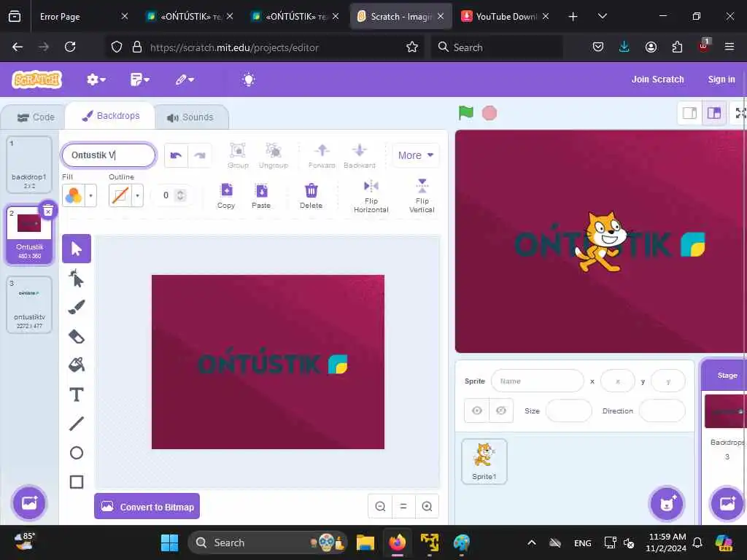Image resolution: width=747 pixels, height=560 pixels.
Task: Flip the selection vertically
Action: coord(422,195)
